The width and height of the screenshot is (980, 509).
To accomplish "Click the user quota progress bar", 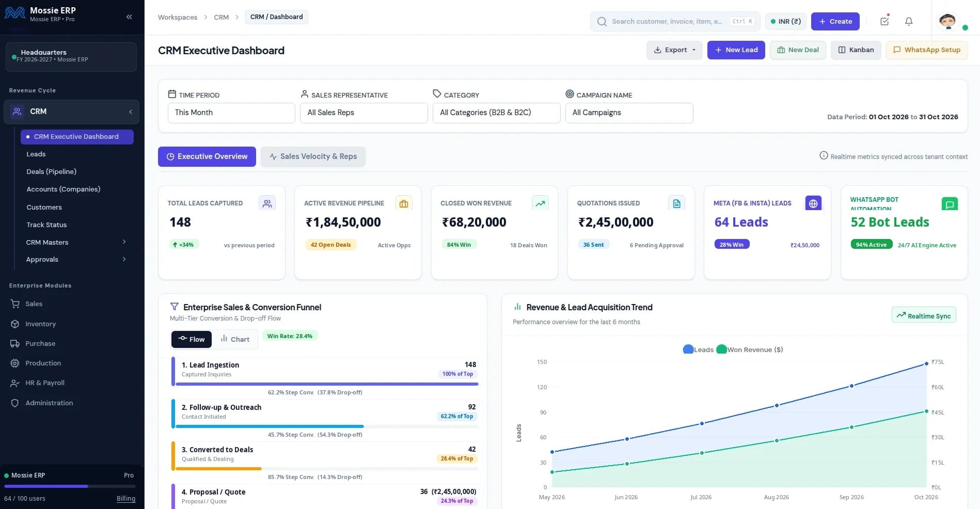I will [70, 486].
